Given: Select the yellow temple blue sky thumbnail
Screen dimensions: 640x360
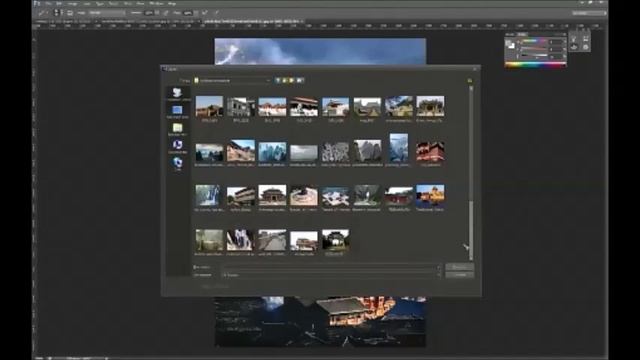Looking at the screenshot, I should pyautogui.click(x=430, y=195).
